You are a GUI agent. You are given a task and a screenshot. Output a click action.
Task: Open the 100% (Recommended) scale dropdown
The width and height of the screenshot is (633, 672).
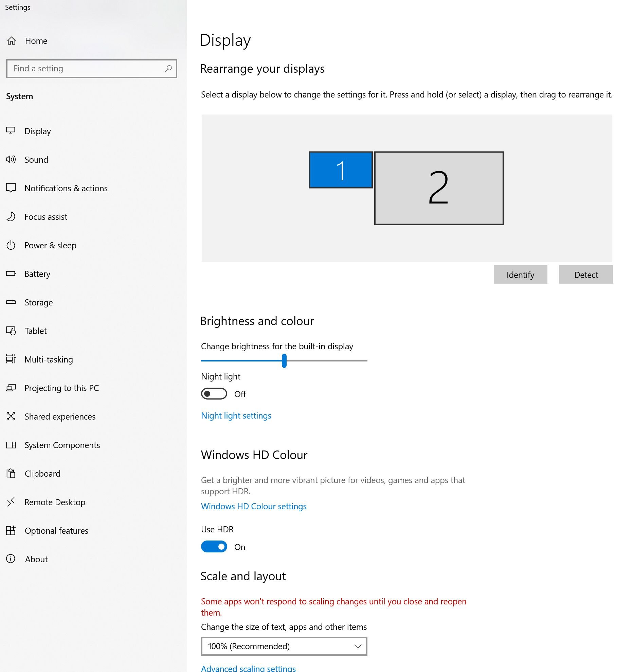pyautogui.click(x=284, y=646)
